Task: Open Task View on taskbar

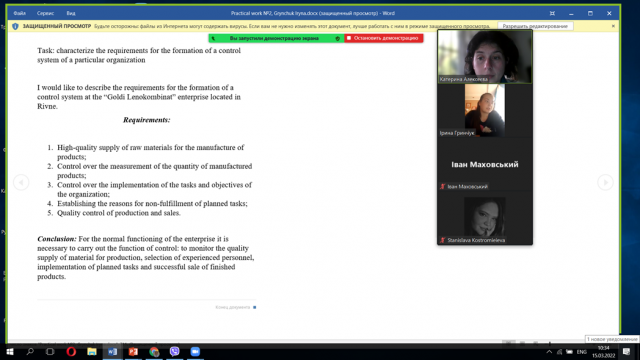Action: pyautogui.click(x=50, y=351)
